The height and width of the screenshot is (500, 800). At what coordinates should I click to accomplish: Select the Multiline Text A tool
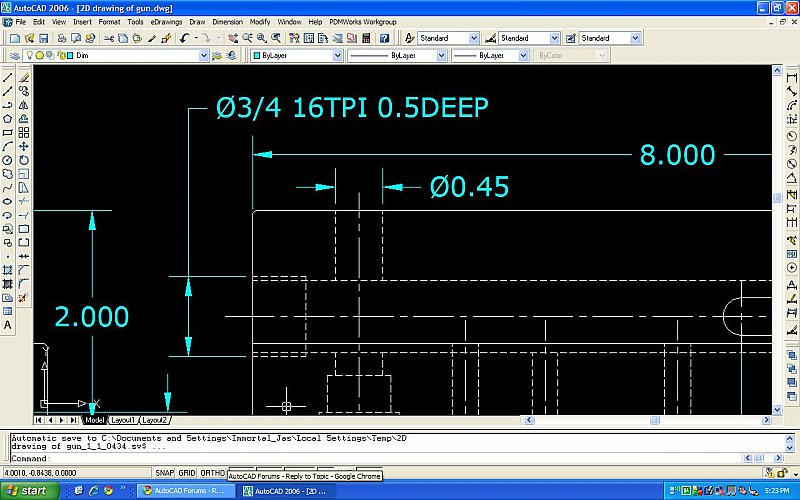coord(8,325)
